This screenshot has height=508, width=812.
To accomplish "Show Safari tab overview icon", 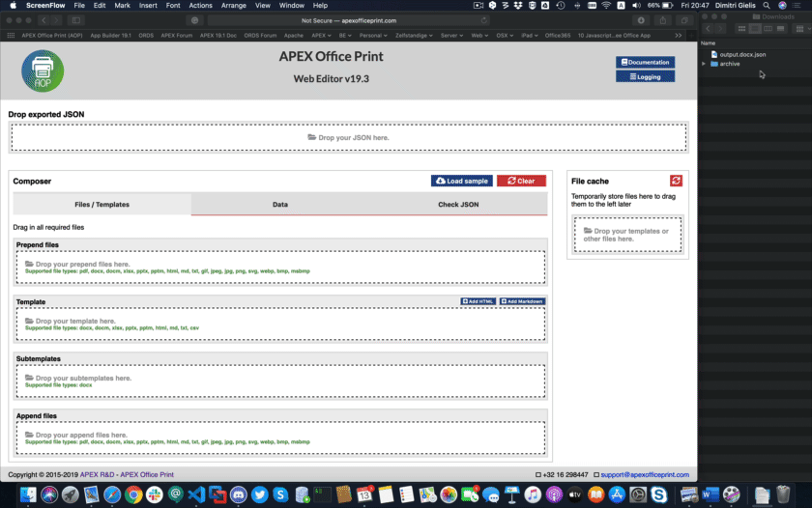I will (x=684, y=20).
